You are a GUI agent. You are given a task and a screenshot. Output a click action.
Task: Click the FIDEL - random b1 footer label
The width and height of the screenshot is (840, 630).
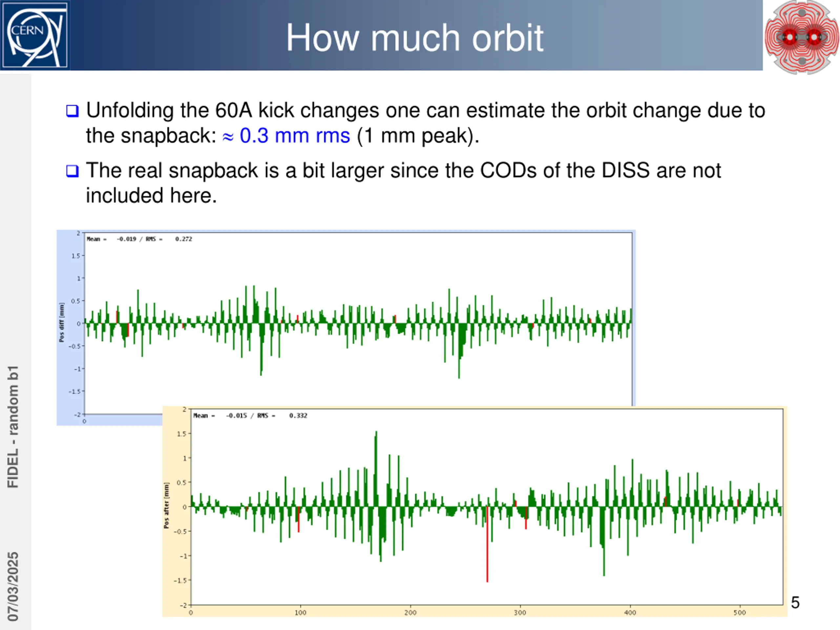click(x=13, y=427)
